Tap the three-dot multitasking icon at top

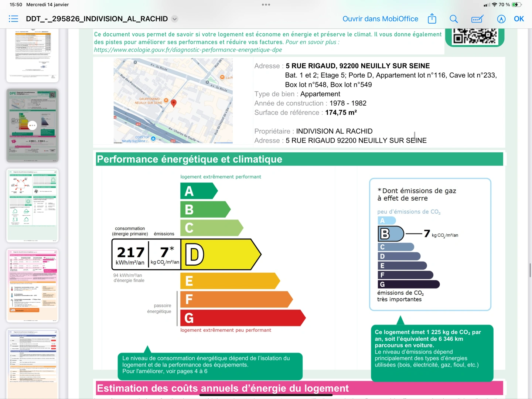(266, 5)
